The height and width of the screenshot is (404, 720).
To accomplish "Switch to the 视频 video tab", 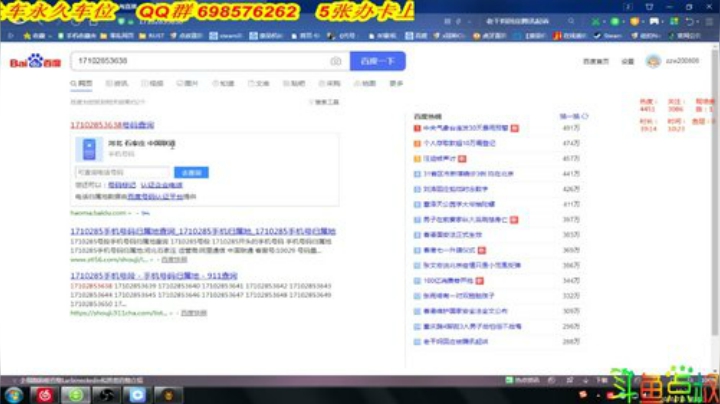I will coord(152,84).
